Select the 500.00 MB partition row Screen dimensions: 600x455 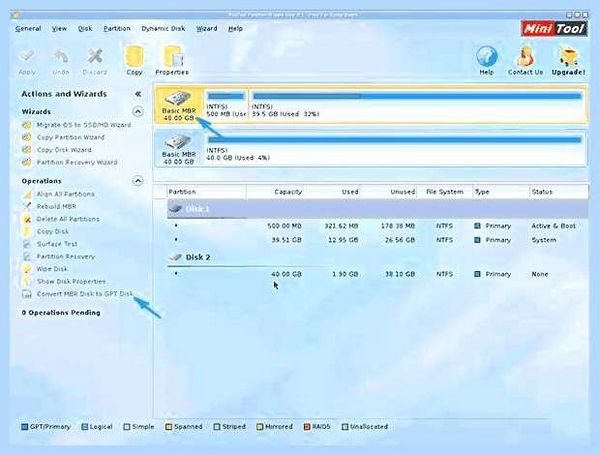(377, 226)
